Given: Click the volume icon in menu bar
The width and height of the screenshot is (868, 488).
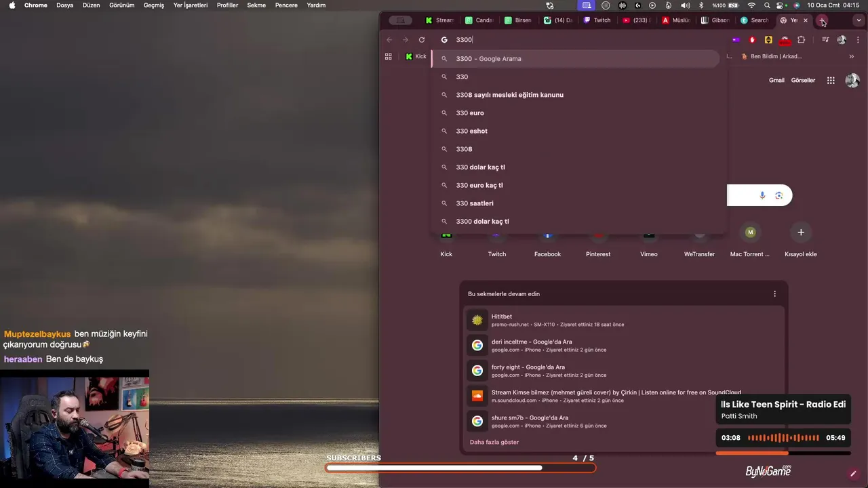Looking at the screenshot, I should pos(685,5).
